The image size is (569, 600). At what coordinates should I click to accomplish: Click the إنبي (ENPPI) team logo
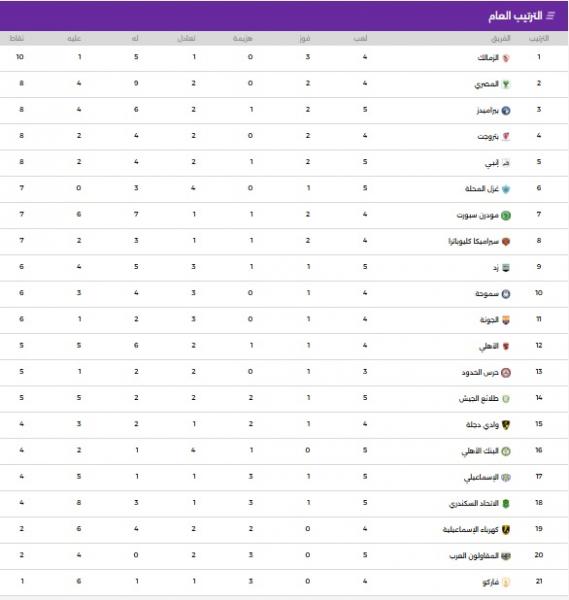coord(505,163)
